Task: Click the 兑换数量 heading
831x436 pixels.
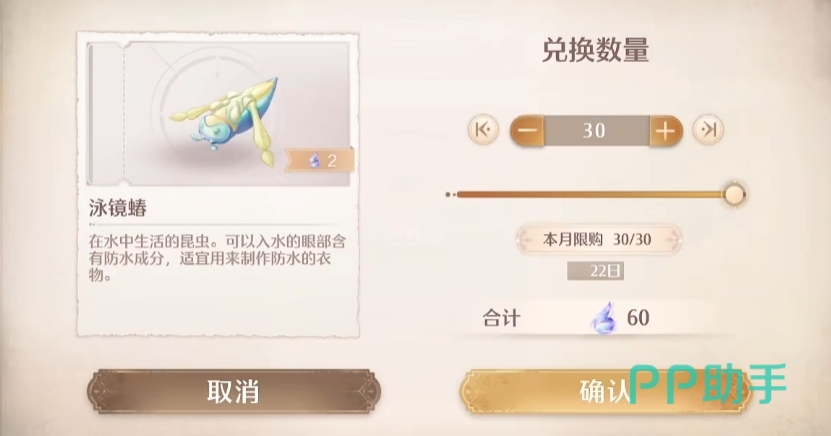Action: pos(595,51)
